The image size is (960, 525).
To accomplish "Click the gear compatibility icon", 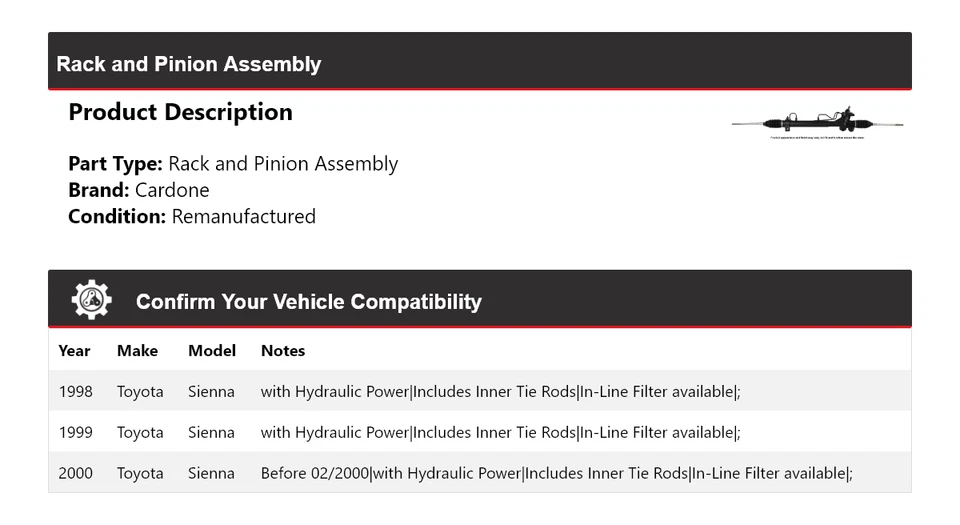I will (x=91, y=300).
